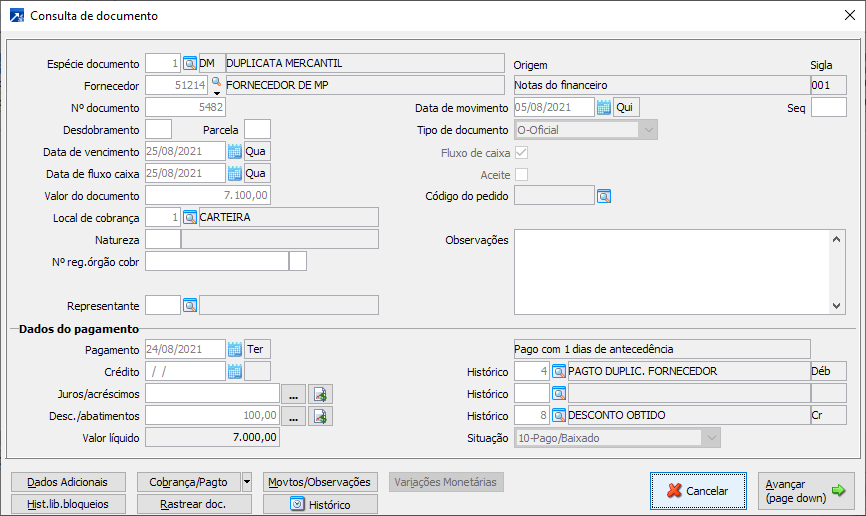Open the Fornecedor search magnifier icon
The height and width of the screenshot is (516, 866).
pos(215,83)
